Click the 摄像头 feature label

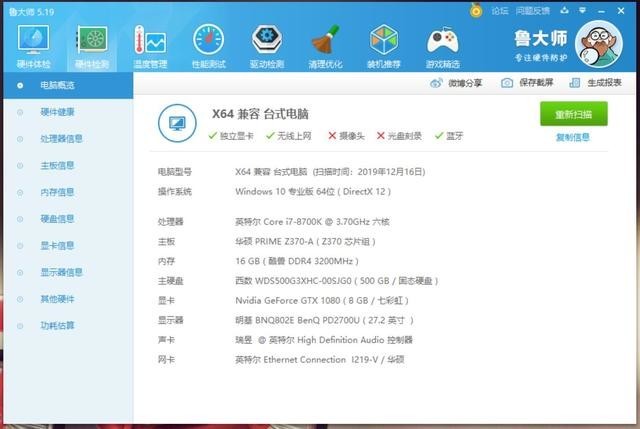click(x=347, y=136)
